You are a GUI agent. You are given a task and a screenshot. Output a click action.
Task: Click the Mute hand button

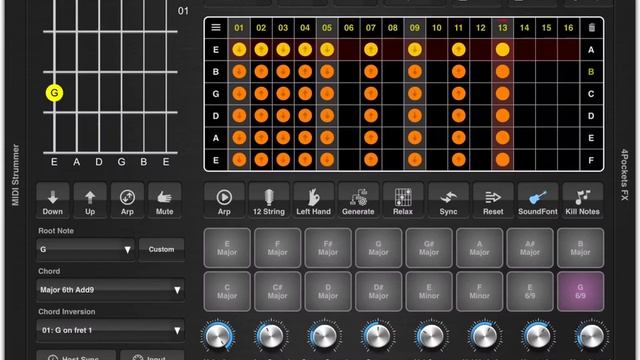pos(164,201)
